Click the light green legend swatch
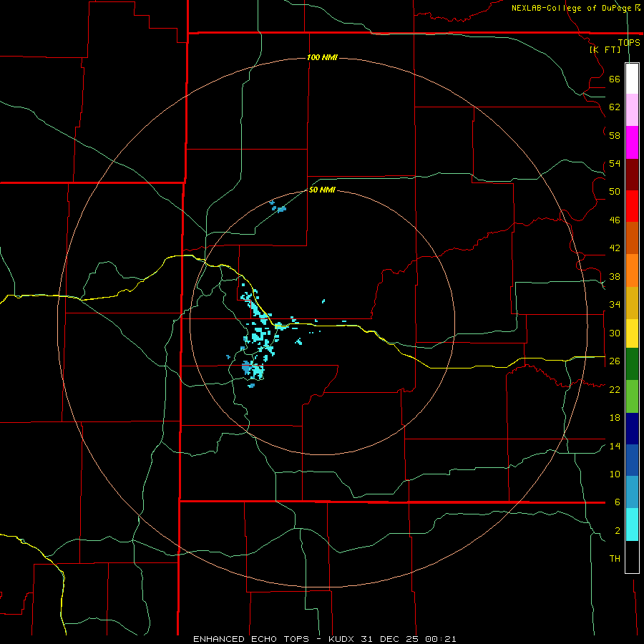 (x=632, y=396)
